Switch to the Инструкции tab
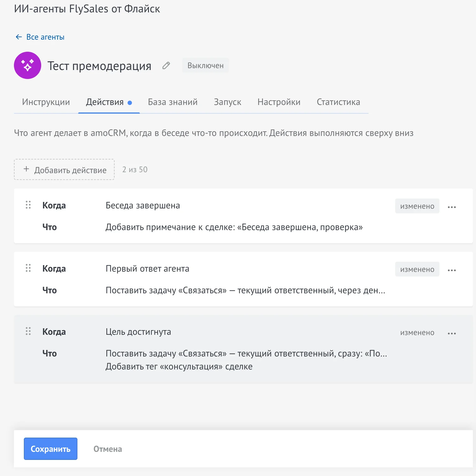This screenshot has height=476, width=476. click(x=46, y=102)
